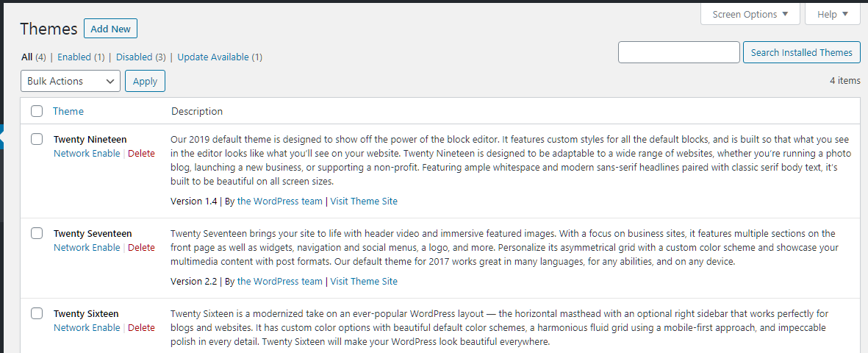Show the Enabled themes filter

pos(74,57)
